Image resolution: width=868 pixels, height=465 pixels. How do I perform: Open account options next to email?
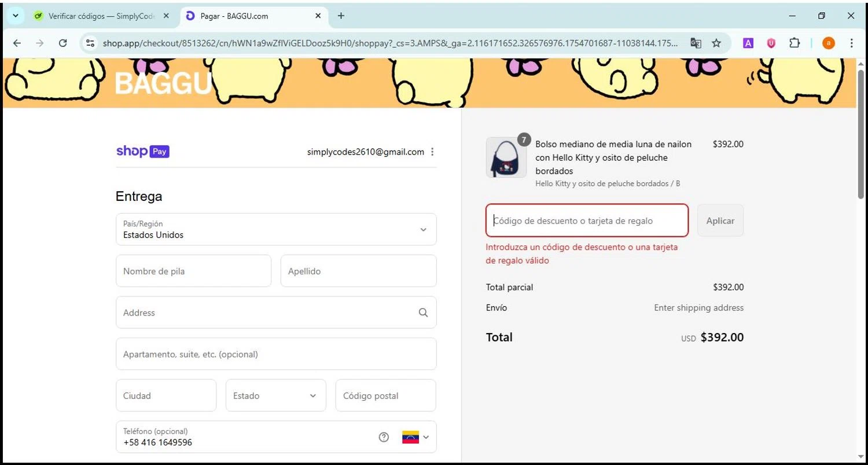click(432, 152)
